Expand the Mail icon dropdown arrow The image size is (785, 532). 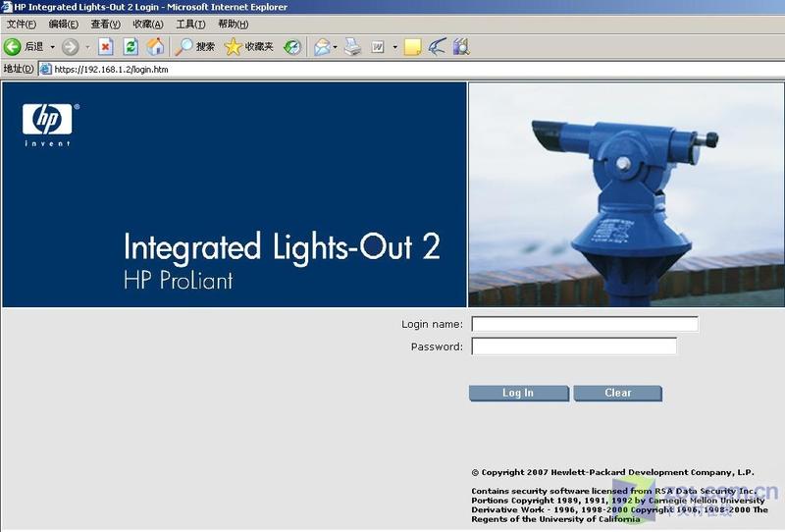(335, 47)
